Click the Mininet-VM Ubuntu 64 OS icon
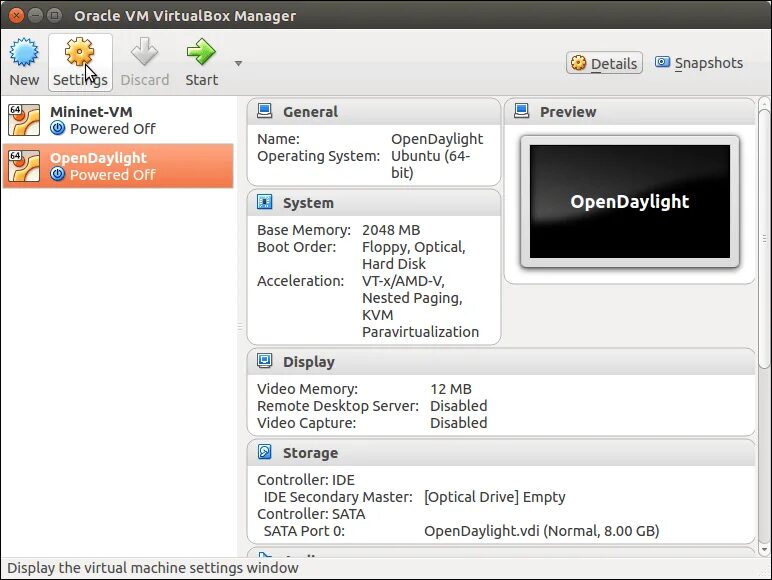772x580 pixels. pos(24,120)
